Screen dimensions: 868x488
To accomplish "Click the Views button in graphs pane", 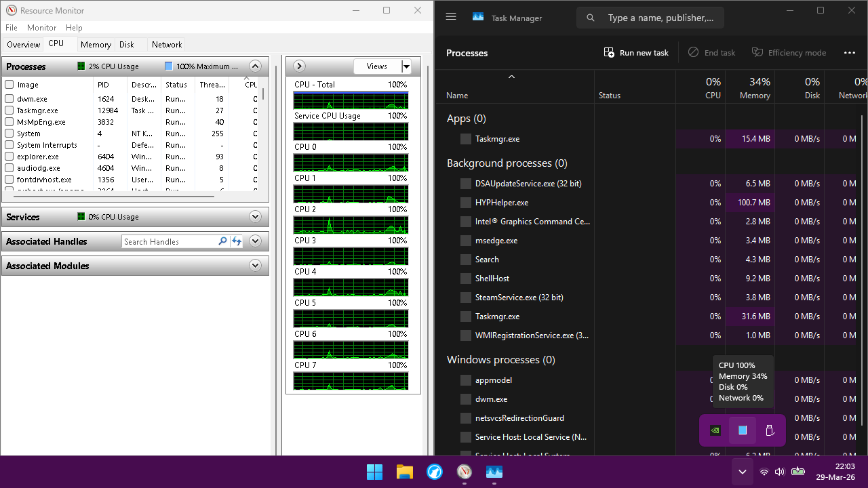I will point(377,66).
